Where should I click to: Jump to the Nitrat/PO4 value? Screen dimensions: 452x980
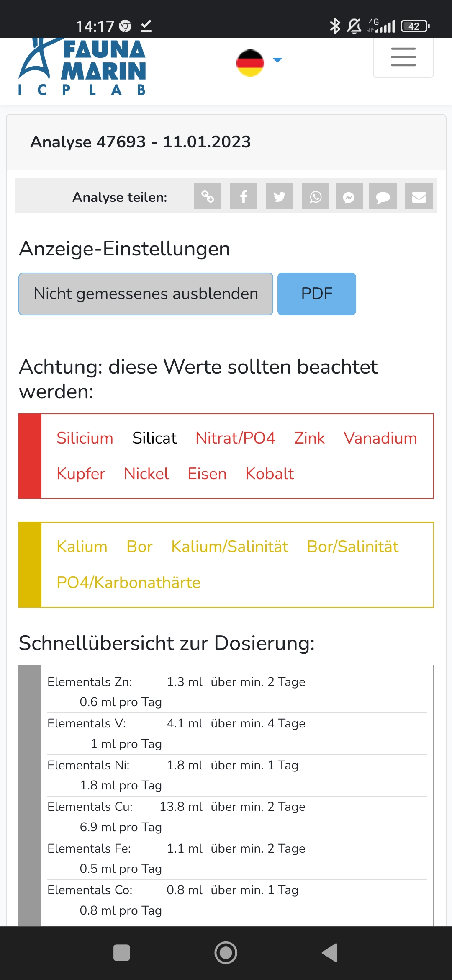coord(235,438)
